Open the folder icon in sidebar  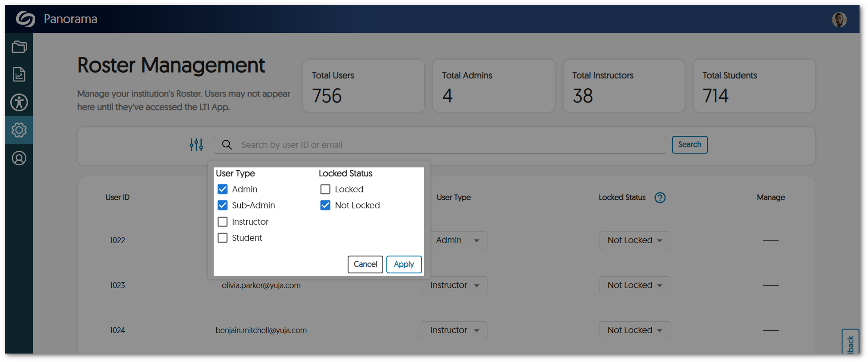[19, 47]
